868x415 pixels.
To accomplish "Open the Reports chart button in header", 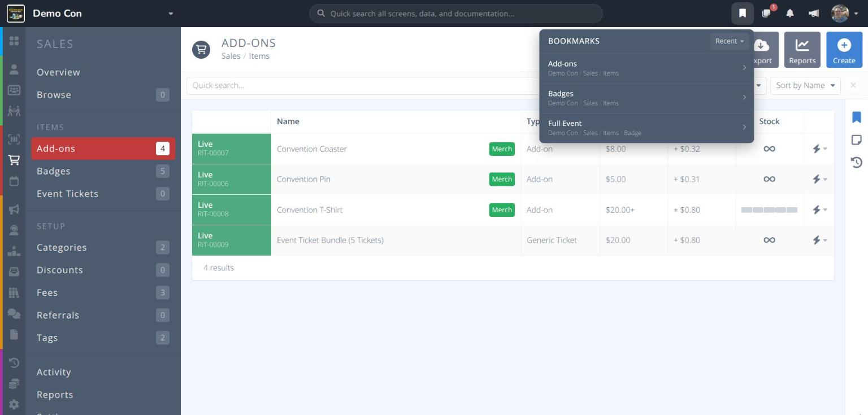I will 802,50.
